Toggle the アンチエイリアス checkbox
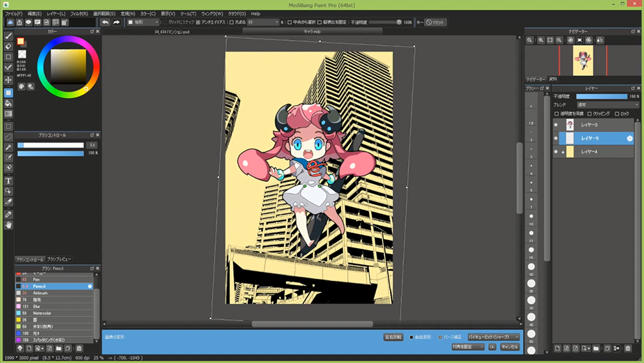This screenshot has height=363, width=644. pyautogui.click(x=198, y=22)
